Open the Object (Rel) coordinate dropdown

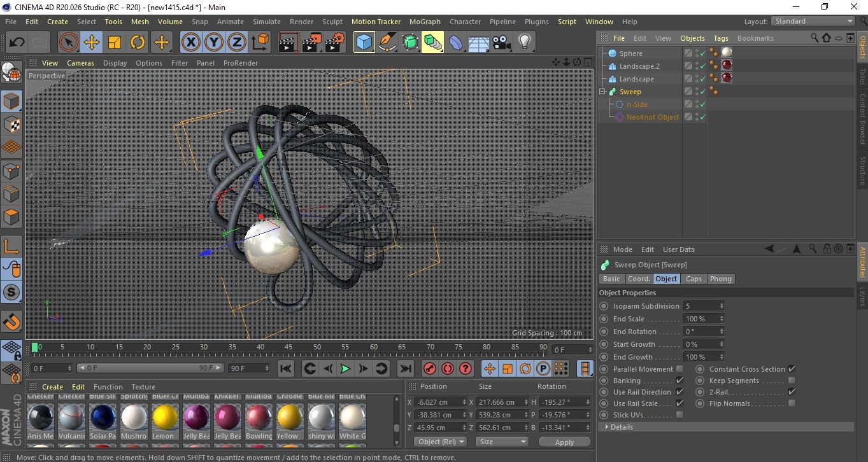(x=440, y=442)
